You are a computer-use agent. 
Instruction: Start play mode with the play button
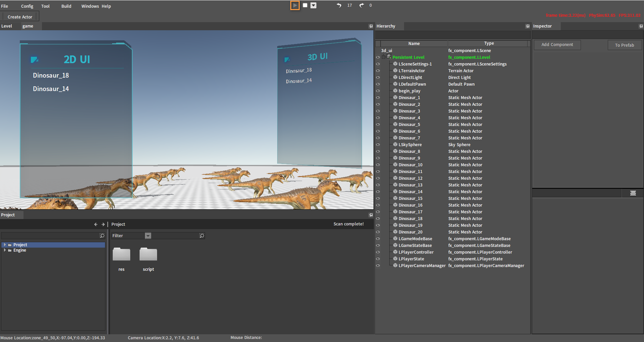(295, 5)
